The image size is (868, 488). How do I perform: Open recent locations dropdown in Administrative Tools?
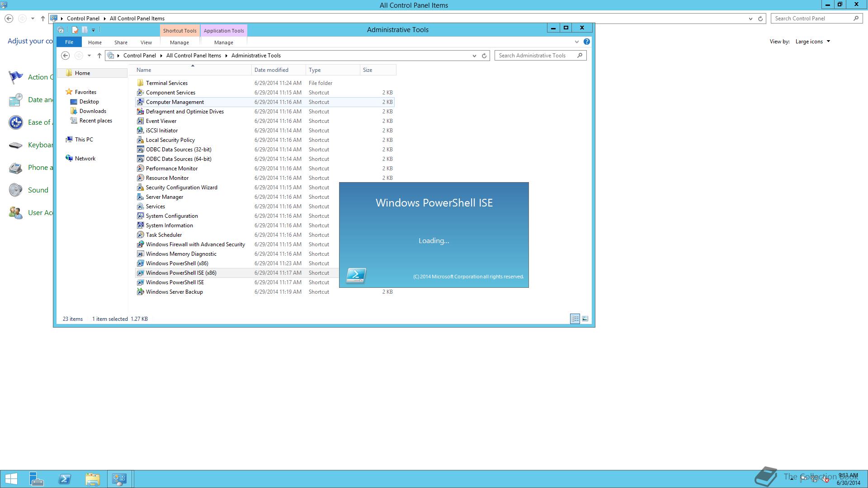(x=89, y=56)
